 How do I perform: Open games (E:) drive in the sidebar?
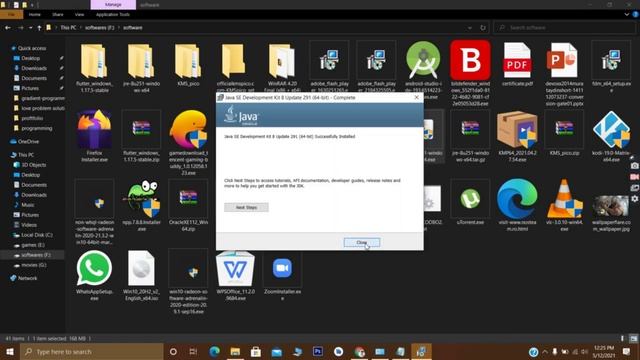(33, 245)
